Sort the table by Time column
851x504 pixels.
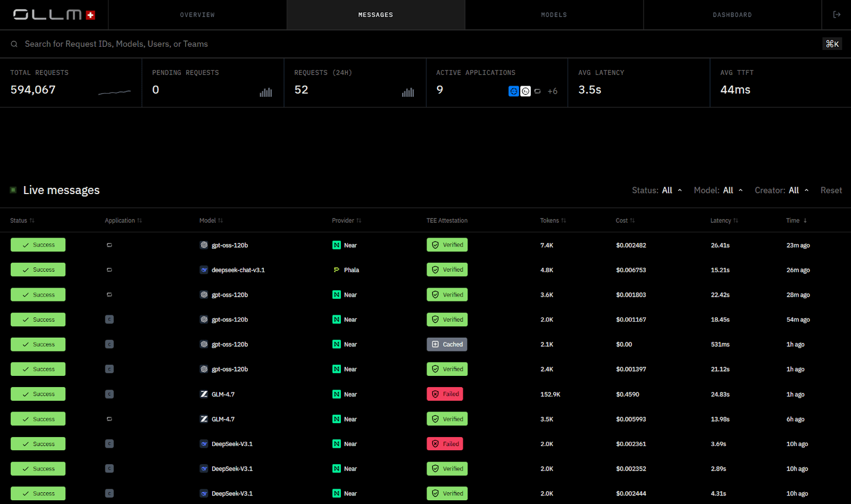(797, 221)
